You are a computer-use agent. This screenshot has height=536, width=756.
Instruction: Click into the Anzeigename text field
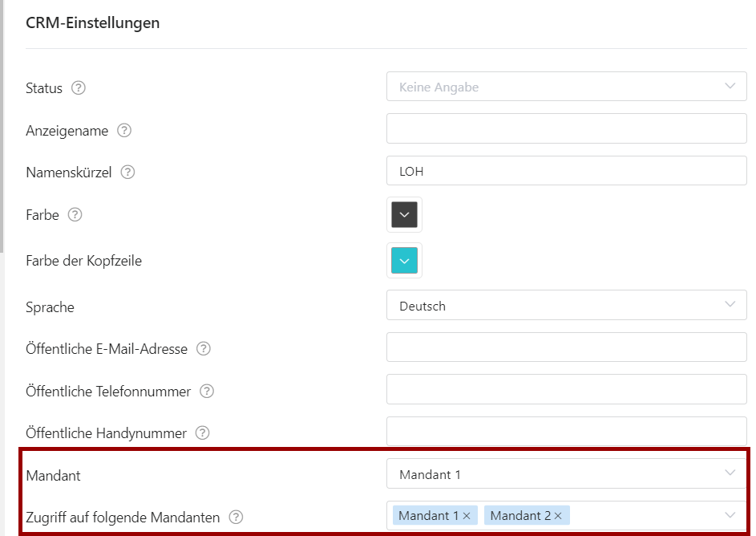(567, 128)
